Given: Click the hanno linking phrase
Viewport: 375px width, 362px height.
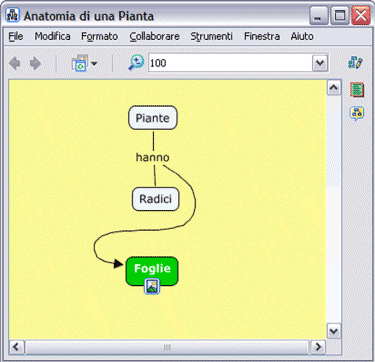Looking at the screenshot, I should (152, 157).
